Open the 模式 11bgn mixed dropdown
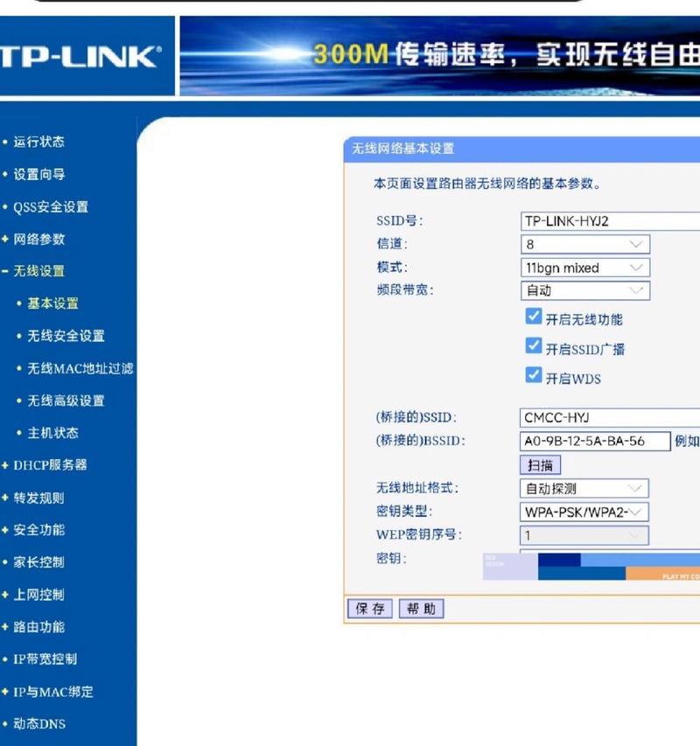 (584, 268)
